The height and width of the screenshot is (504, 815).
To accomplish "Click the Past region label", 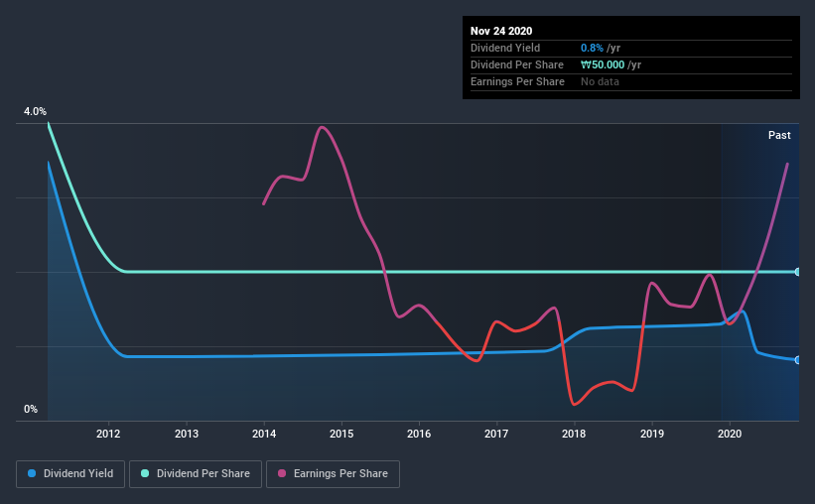I will pyautogui.click(x=779, y=135).
